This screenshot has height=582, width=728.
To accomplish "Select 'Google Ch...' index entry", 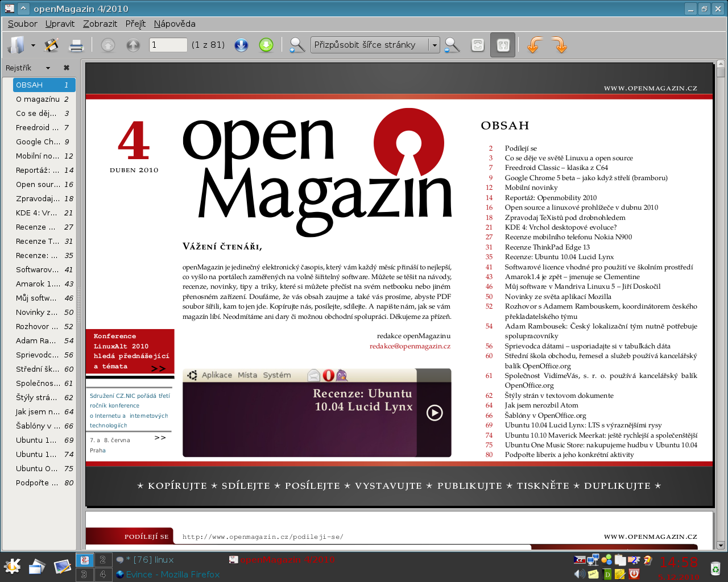I will coord(44,142).
